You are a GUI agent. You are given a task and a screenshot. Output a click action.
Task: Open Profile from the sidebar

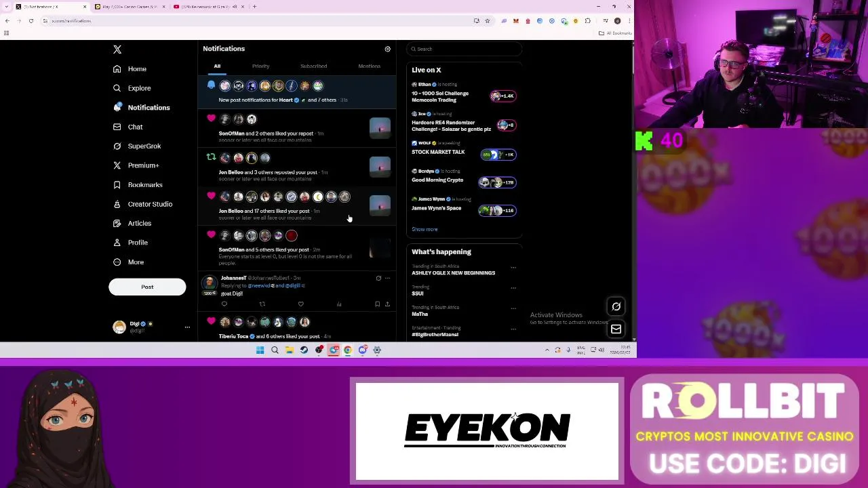pyautogui.click(x=130, y=243)
